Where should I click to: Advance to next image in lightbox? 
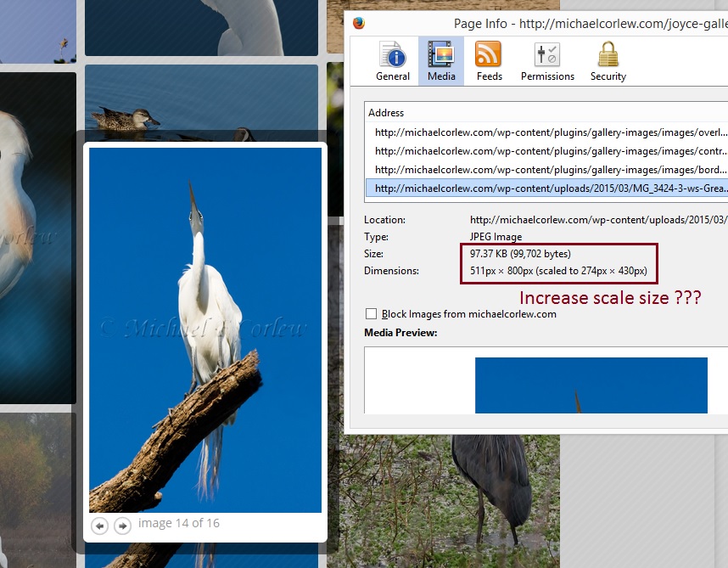tap(122, 526)
